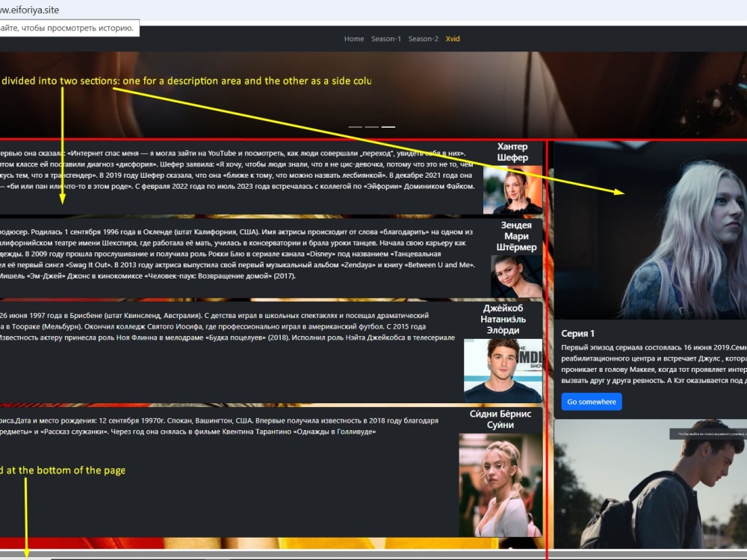Click the name Зендея Мари Штёрмер

coord(516,236)
